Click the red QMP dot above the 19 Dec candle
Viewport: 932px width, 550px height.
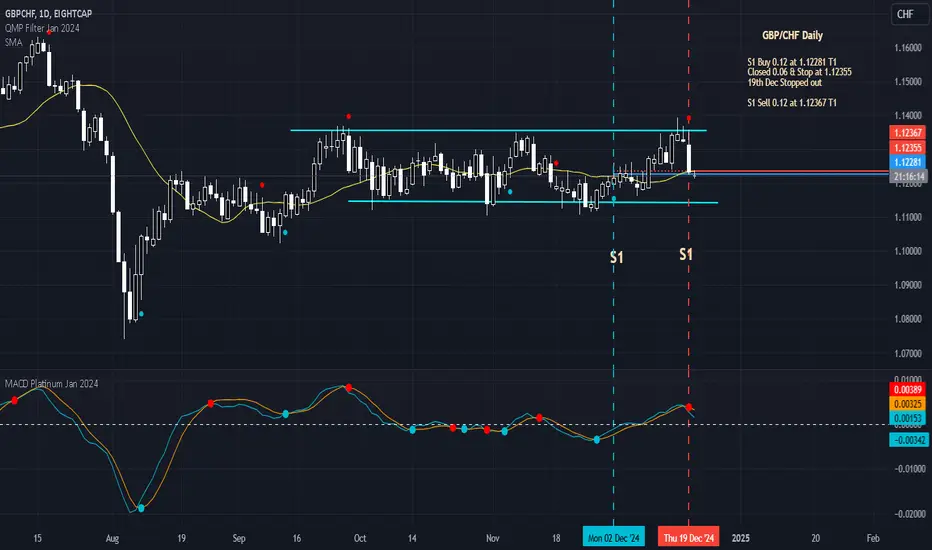[x=689, y=118]
